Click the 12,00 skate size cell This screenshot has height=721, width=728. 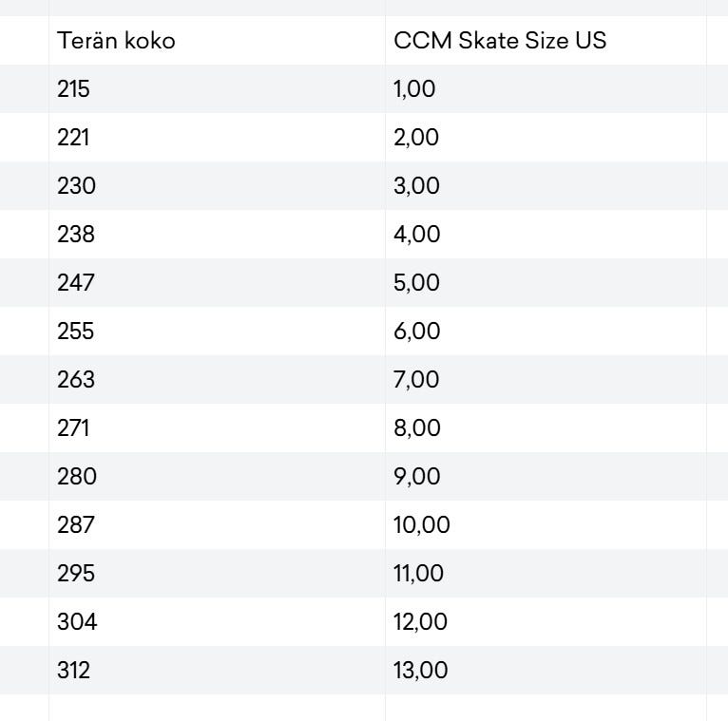[420, 622]
